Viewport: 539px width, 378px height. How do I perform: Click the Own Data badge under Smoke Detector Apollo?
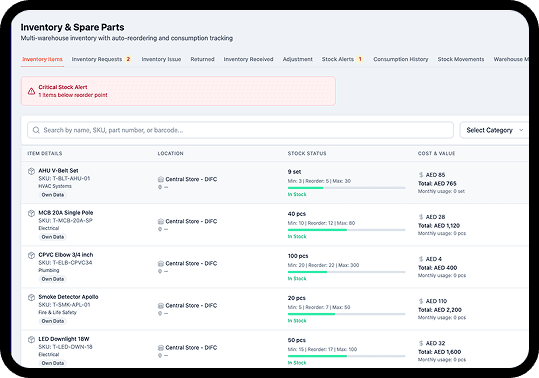point(53,321)
